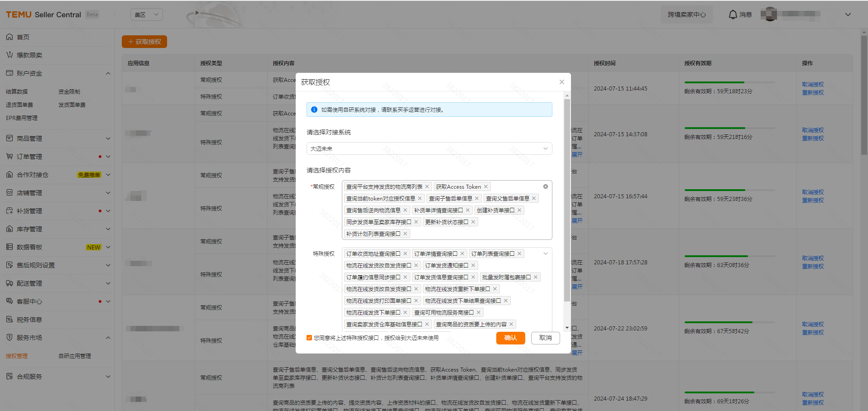The image size is (868, 411).
Task: Expand the 特殊授权 dropdown arrow
Action: (x=546, y=253)
